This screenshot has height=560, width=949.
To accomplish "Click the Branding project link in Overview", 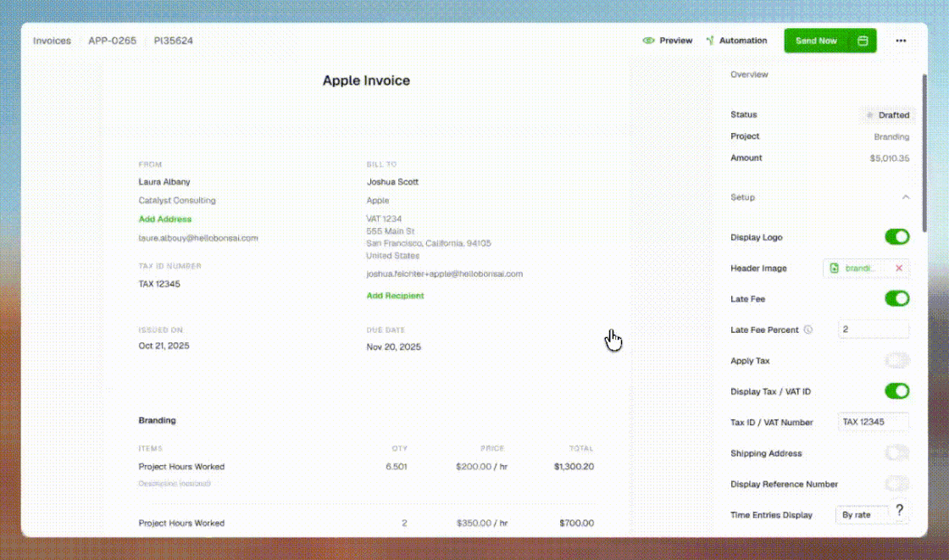I will (891, 136).
